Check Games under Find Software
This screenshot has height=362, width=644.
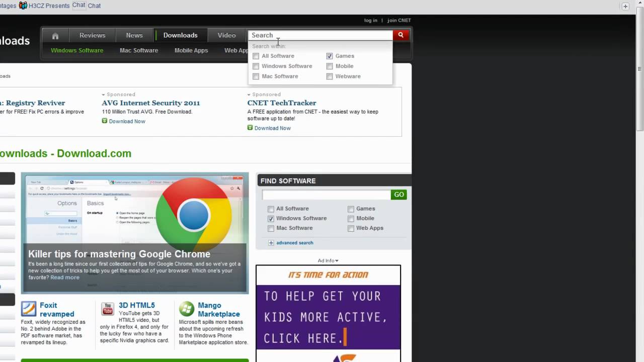(x=351, y=209)
